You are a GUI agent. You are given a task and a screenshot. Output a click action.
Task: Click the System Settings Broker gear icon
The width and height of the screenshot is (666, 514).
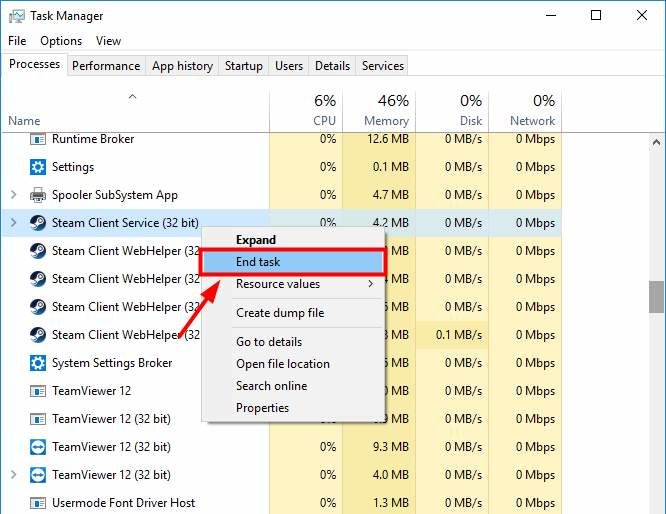click(38, 363)
